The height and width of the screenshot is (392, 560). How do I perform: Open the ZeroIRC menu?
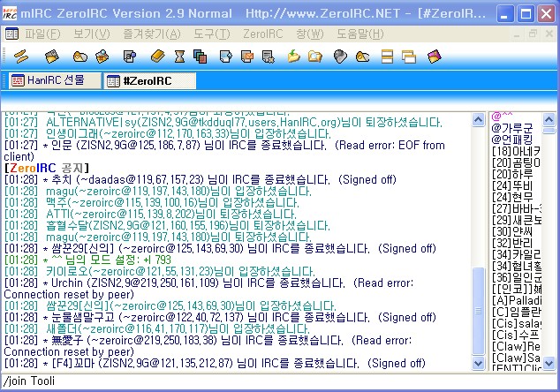[x=262, y=34]
